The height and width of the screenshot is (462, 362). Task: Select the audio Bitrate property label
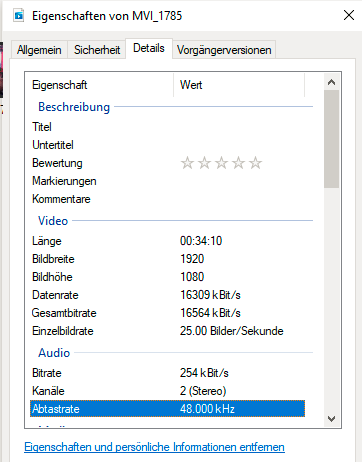click(47, 373)
